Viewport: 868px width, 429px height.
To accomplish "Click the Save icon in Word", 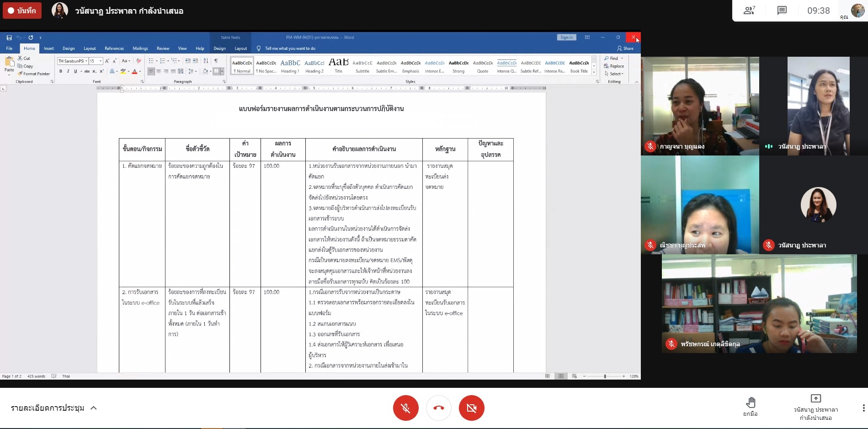I will click(x=9, y=38).
